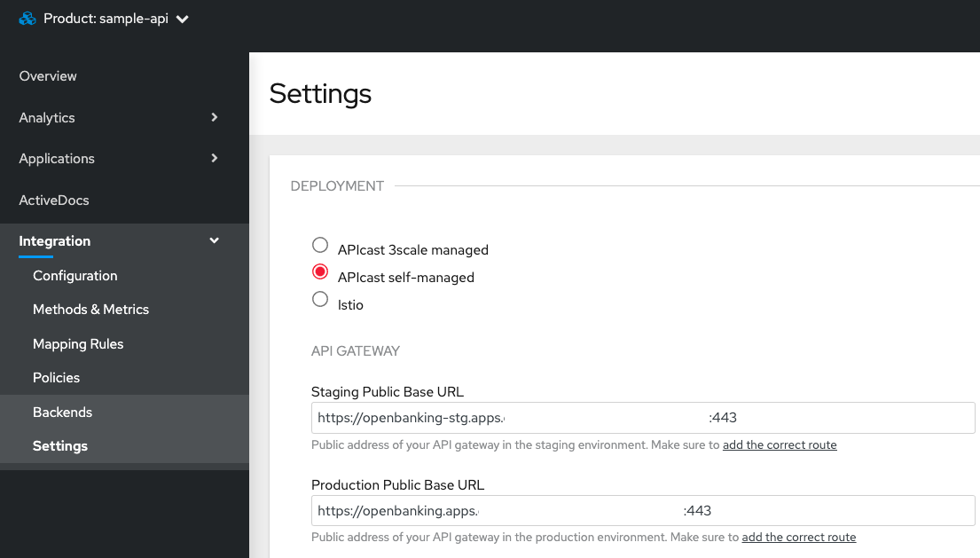Collapse the Integration section chevron
The image size is (980, 558).
(x=214, y=240)
